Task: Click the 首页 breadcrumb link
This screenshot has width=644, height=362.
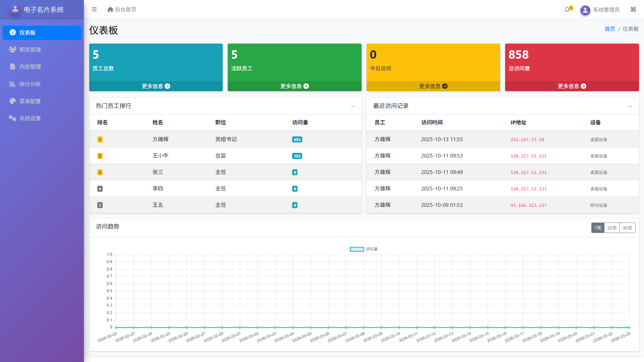Action: pyautogui.click(x=609, y=29)
